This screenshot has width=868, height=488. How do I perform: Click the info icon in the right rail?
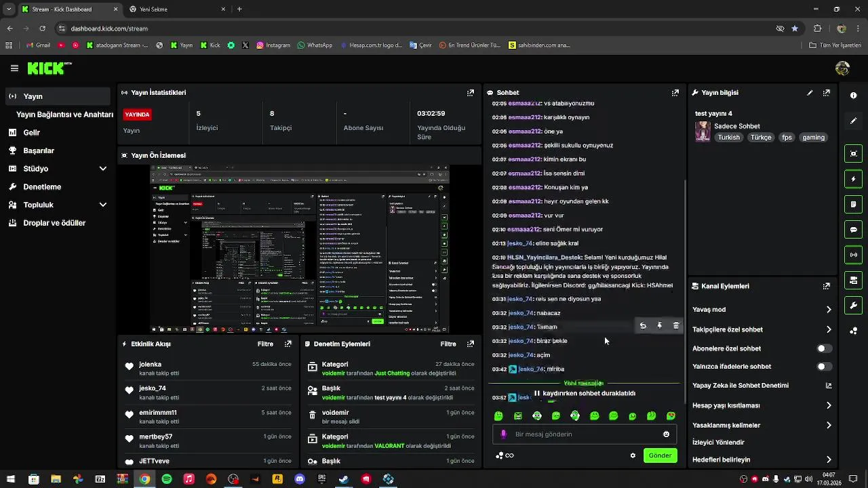(x=854, y=96)
